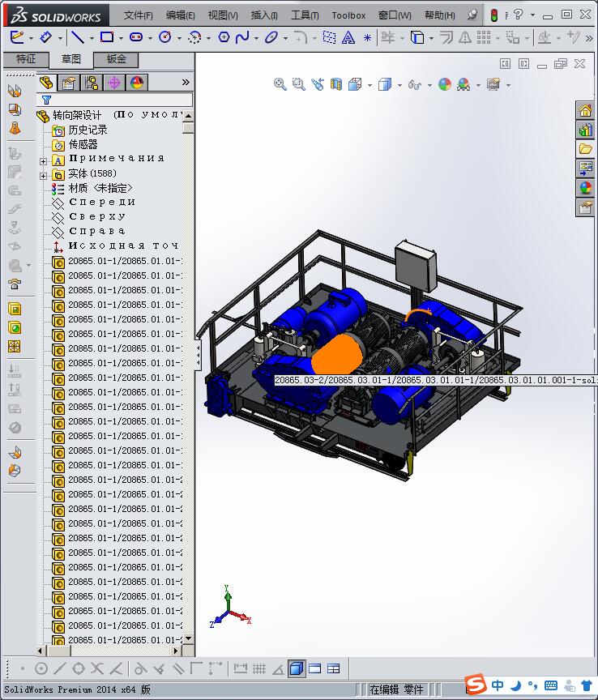Open the Hide/Show Items dropdown arrow
Viewport: 598px width, 700px height.
429,85
